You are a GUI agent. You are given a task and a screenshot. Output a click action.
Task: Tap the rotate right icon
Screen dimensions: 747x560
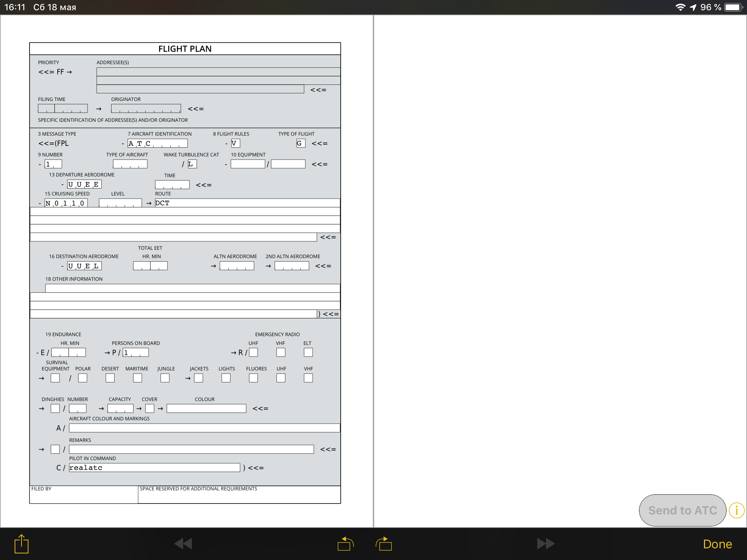point(384,544)
